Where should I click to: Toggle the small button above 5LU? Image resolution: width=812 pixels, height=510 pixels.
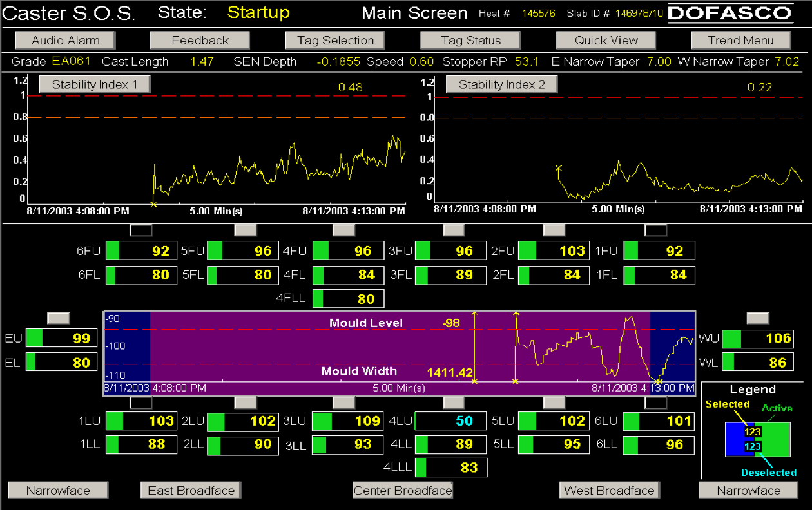[x=554, y=402]
